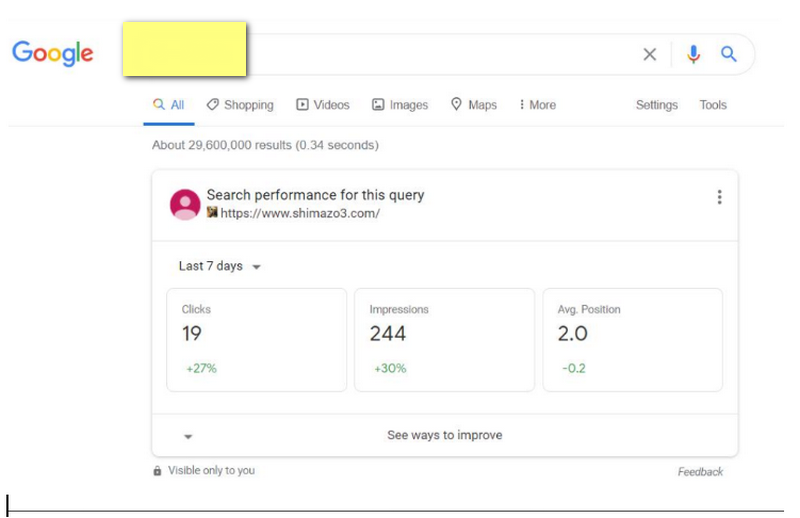Select the Clicks metric card

pyautogui.click(x=257, y=340)
